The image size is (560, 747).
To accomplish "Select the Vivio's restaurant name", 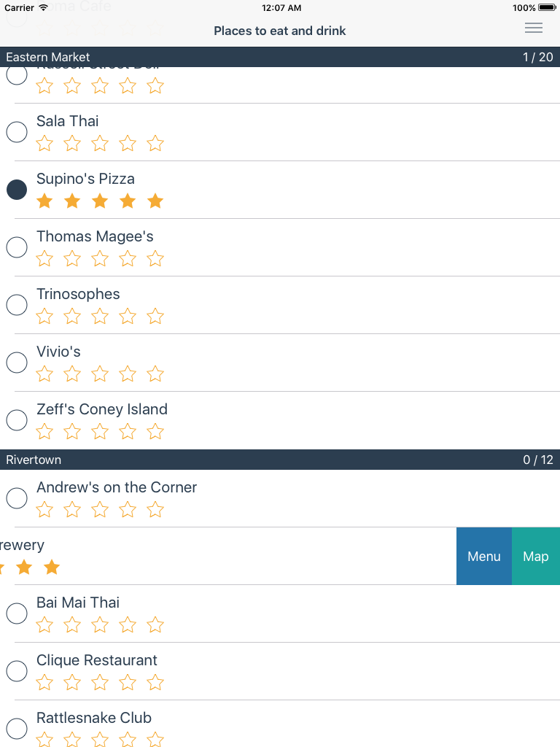I will (58, 352).
